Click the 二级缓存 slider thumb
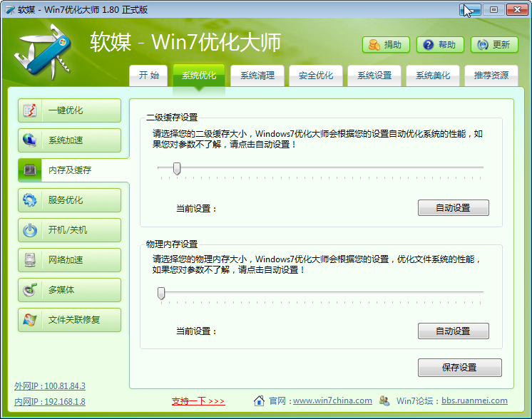Screen dimensions: 532x419 click(x=177, y=168)
